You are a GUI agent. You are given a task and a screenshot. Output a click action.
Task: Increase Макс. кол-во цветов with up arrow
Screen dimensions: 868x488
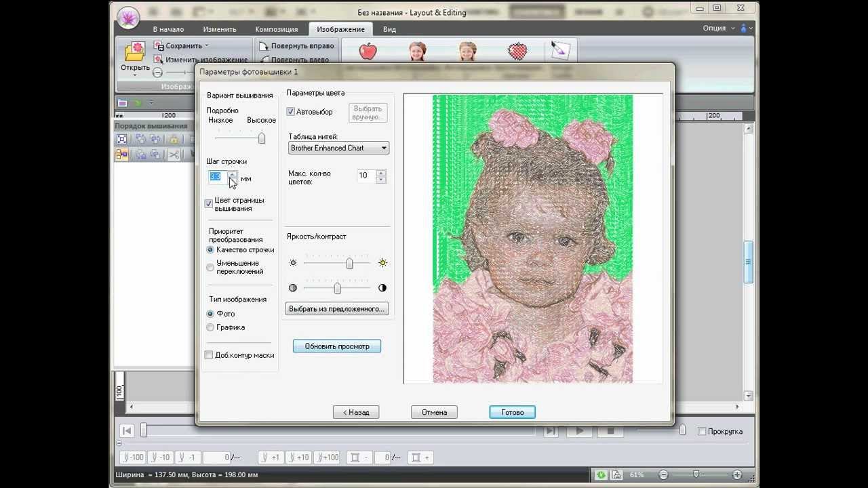point(381,172)
